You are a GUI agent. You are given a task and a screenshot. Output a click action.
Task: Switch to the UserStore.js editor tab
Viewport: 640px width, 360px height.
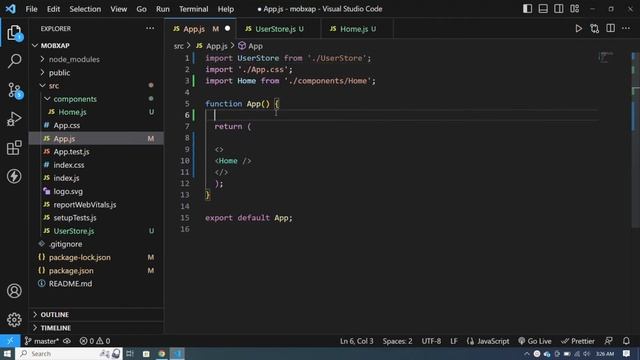(x=279, y=29)
